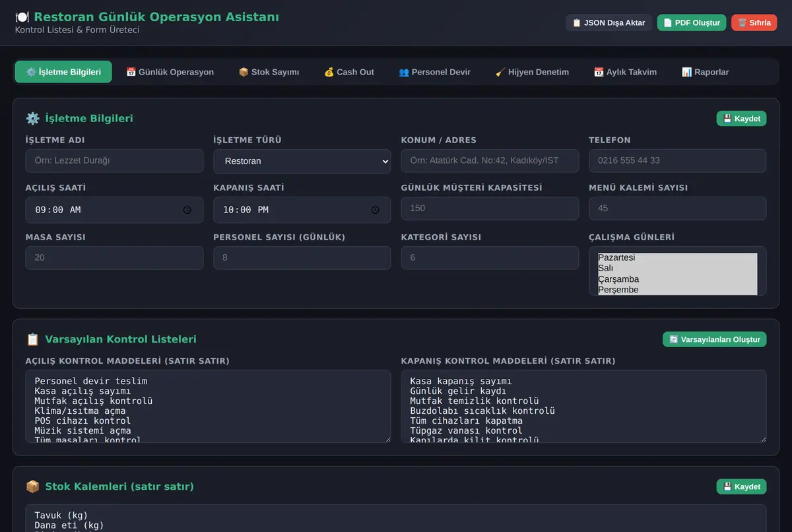The image size is (792, 532).
Task: Open the time picker clock for Kapanış Saati
Action: point(376,210)
